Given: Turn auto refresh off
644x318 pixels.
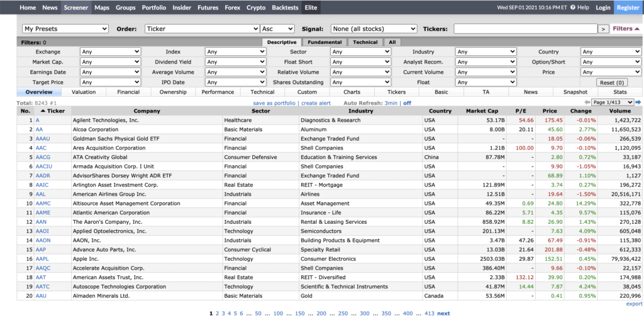Looking at the screenshot, I should tap(407, 103).
